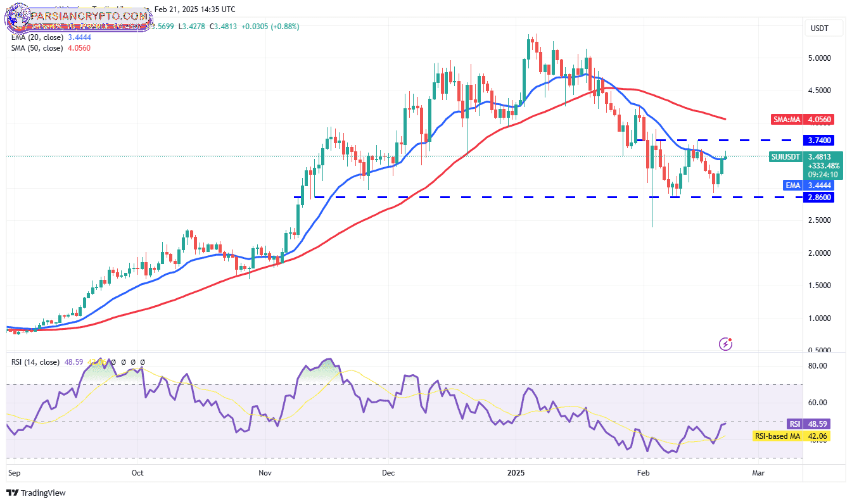
Task: Click the blue 3.7400 resistance price tag
Action: (x=820, y=140)
